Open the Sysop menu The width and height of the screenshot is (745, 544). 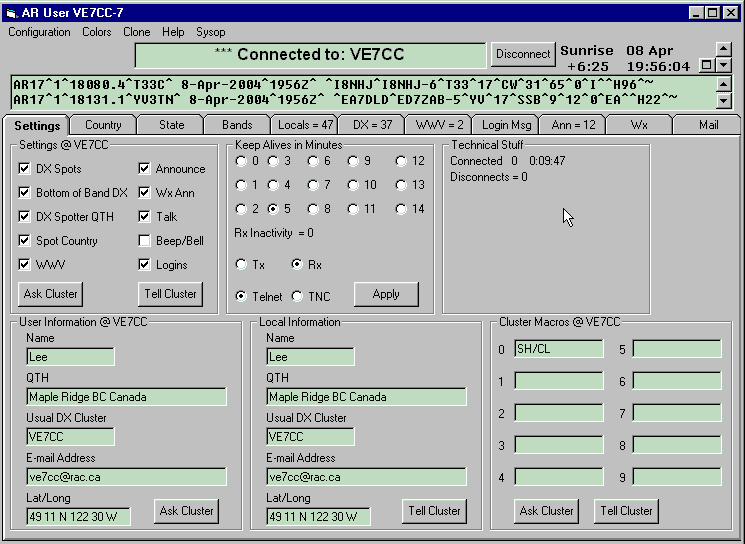click(211, 32)
